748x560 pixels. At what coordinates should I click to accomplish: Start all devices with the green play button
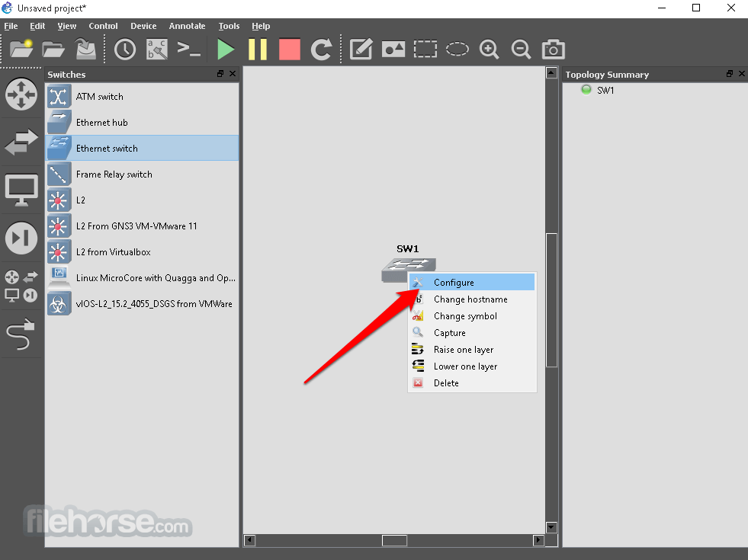pyautogui.click(x=226, y=49)
